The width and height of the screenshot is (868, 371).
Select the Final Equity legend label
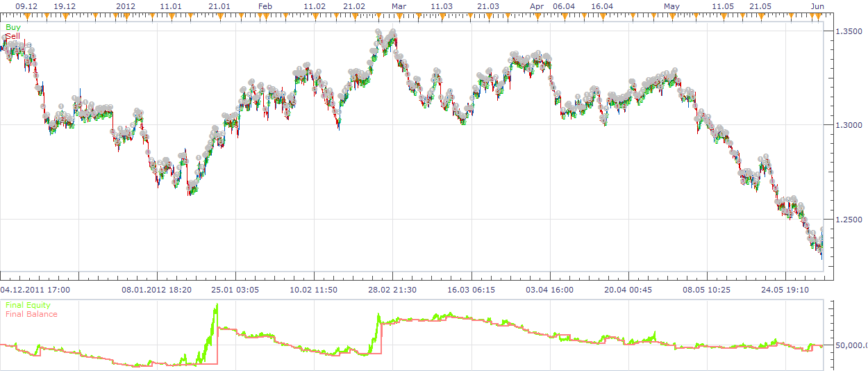28,305
